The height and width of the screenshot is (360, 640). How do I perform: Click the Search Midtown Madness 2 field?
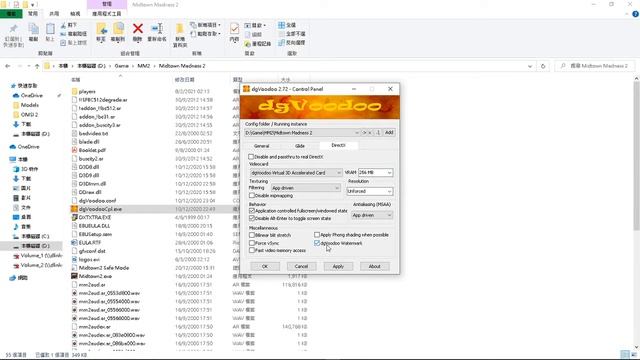coord(595,66)
